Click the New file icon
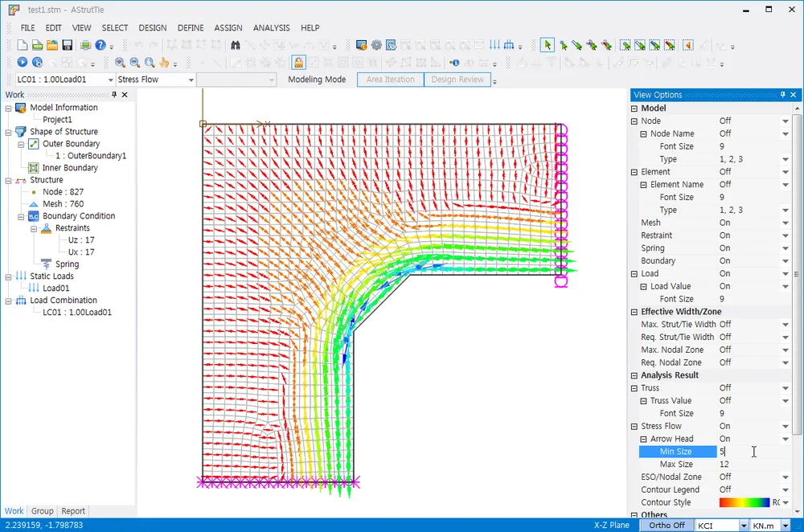This screenshot has width=804, height=532. pyautogui.click(x=22, y=45)
